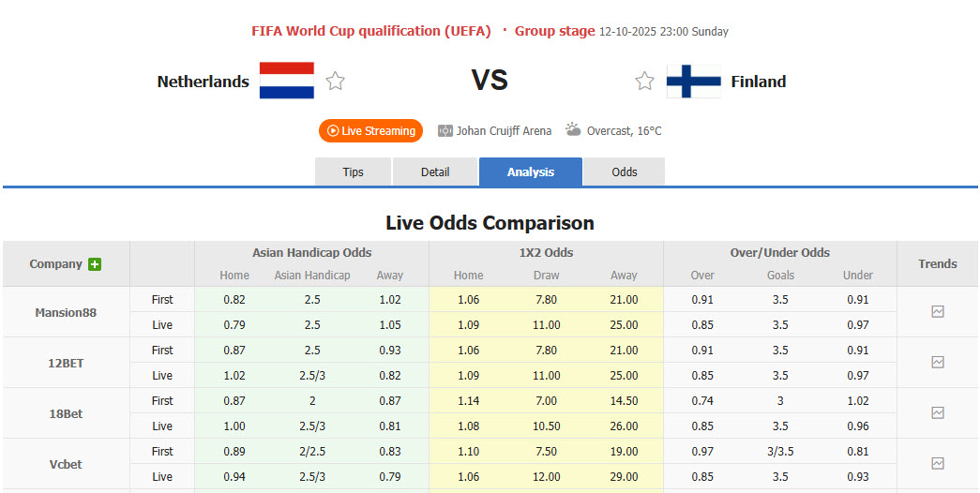Open 18Bet trends chart icon
The width and height of the screenshot is (980, 493).
(x=938, y=413)
